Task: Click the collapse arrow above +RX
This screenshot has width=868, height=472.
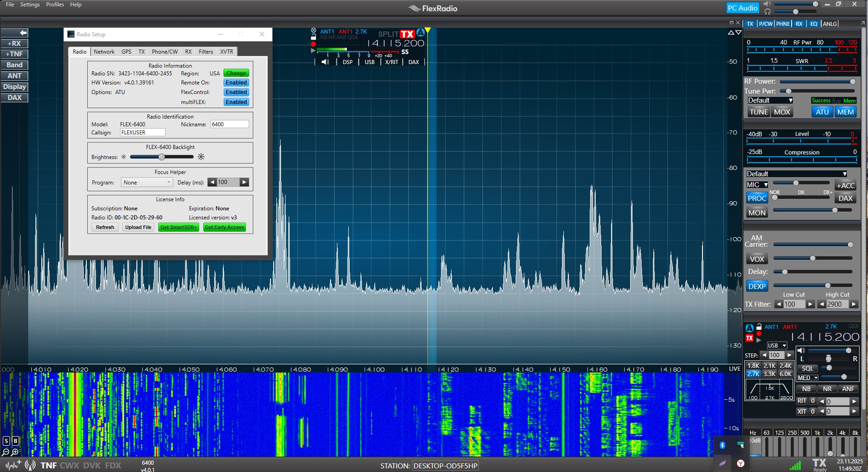Action: 15,33
